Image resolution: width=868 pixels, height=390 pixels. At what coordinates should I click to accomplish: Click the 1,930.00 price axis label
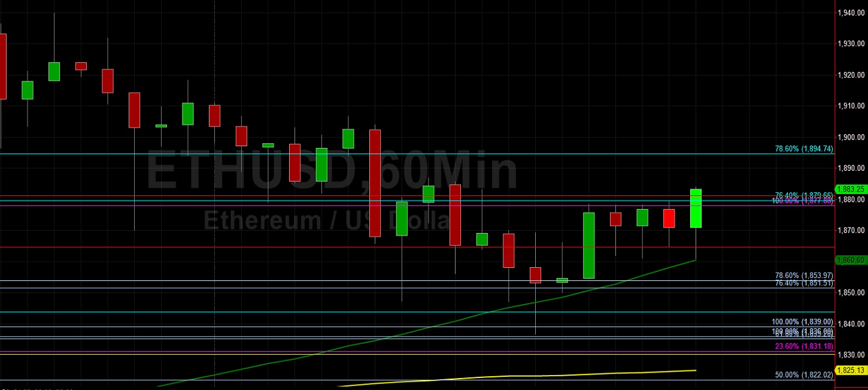[x=852, y=44]
